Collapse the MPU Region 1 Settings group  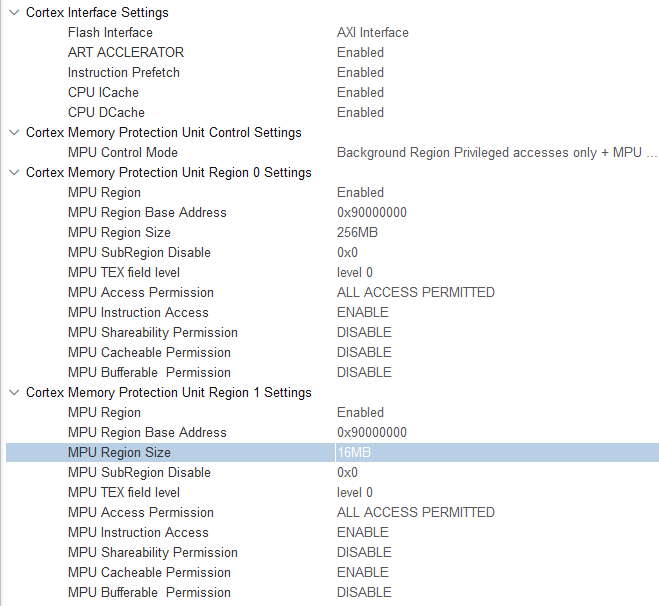tap(14, 393)
